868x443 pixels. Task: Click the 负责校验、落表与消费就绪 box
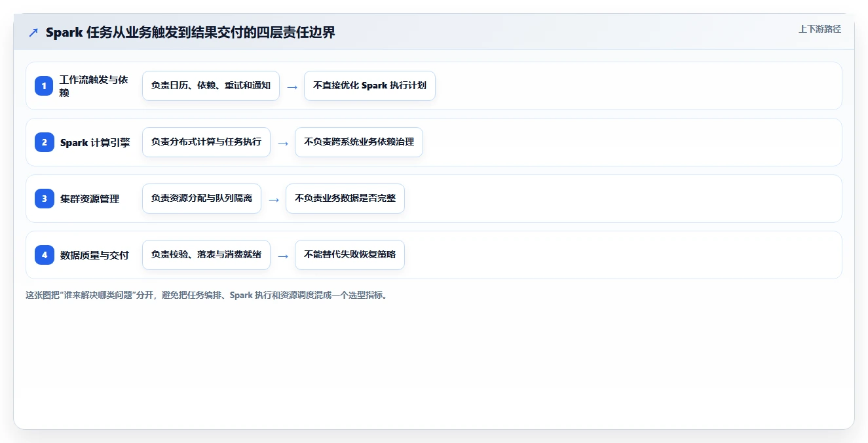[x=206, y=255]
